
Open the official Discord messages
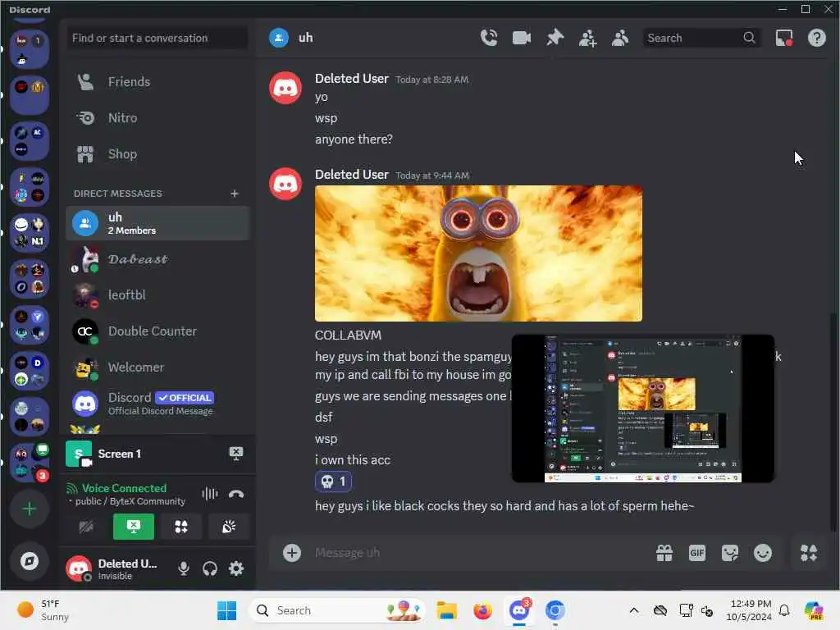pyautogui.click(x=157, y=404)
